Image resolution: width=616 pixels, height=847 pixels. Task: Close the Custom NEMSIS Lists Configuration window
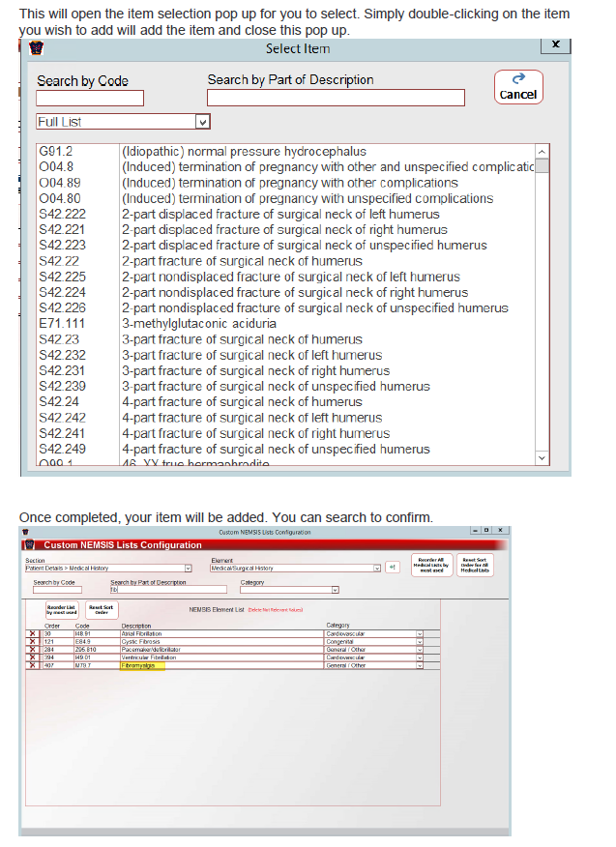tap(500, 531)
